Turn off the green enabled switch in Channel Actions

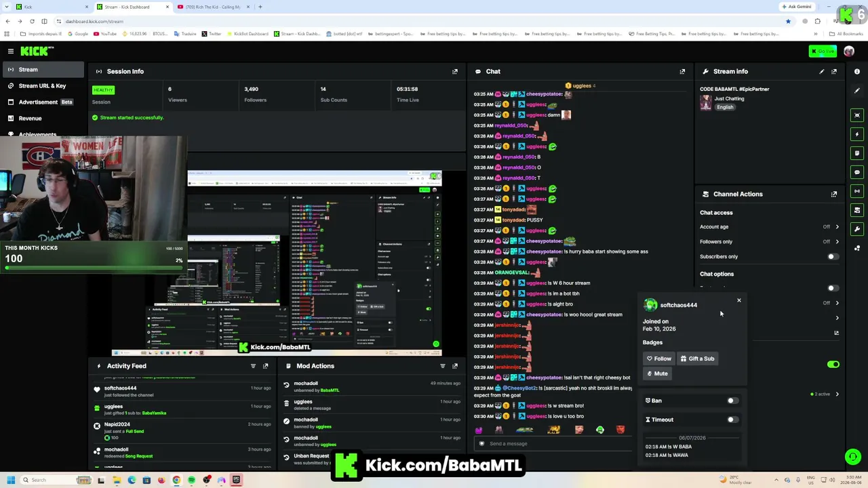point(833,365)
